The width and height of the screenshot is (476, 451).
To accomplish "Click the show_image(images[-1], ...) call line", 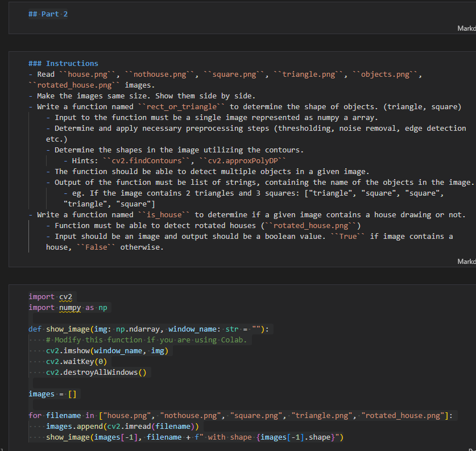I will coord(194,437).
